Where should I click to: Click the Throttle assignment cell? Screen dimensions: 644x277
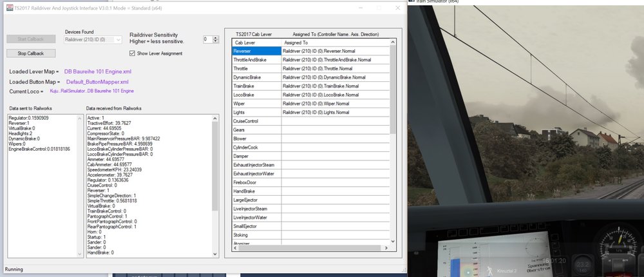point(335,68)
